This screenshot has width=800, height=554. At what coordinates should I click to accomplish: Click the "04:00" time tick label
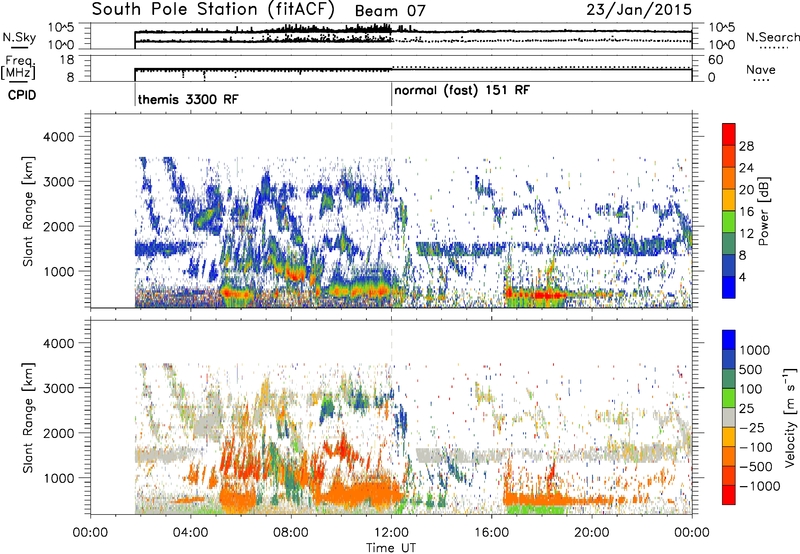click(190, 533)
